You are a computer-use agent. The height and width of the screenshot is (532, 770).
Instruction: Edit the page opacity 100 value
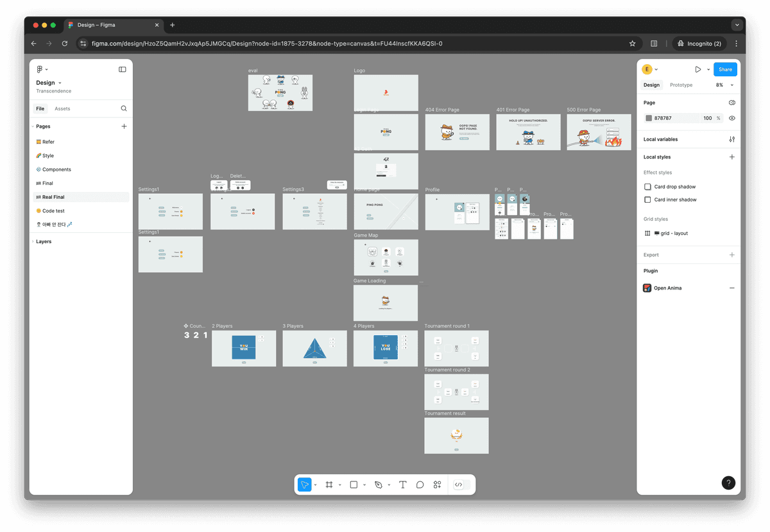pyautogui.click(x=708, y=118)
